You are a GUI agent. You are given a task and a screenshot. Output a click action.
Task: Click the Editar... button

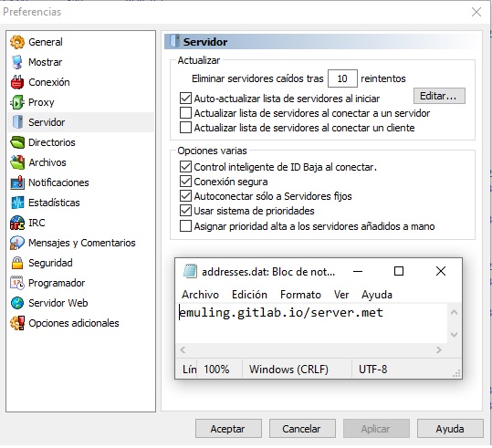click(x=439, y=96)
